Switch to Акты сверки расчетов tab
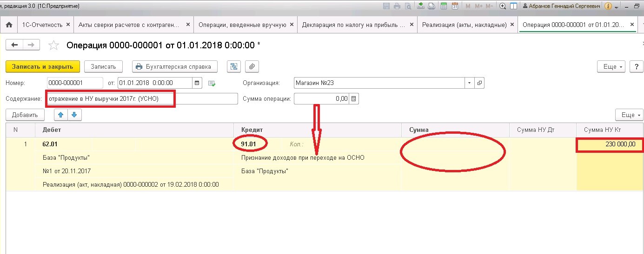The width and height of the screenshot is (644, 254). pos(129,25)
